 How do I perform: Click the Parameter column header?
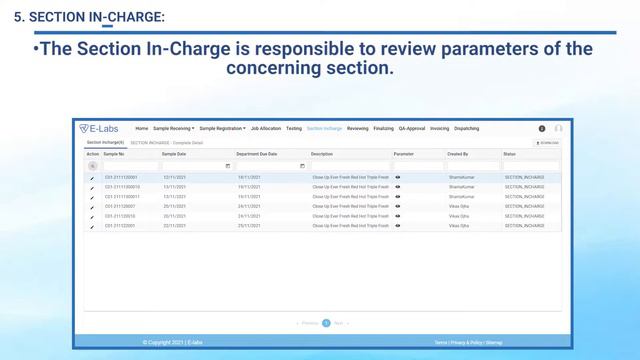(x=404, y=154)
